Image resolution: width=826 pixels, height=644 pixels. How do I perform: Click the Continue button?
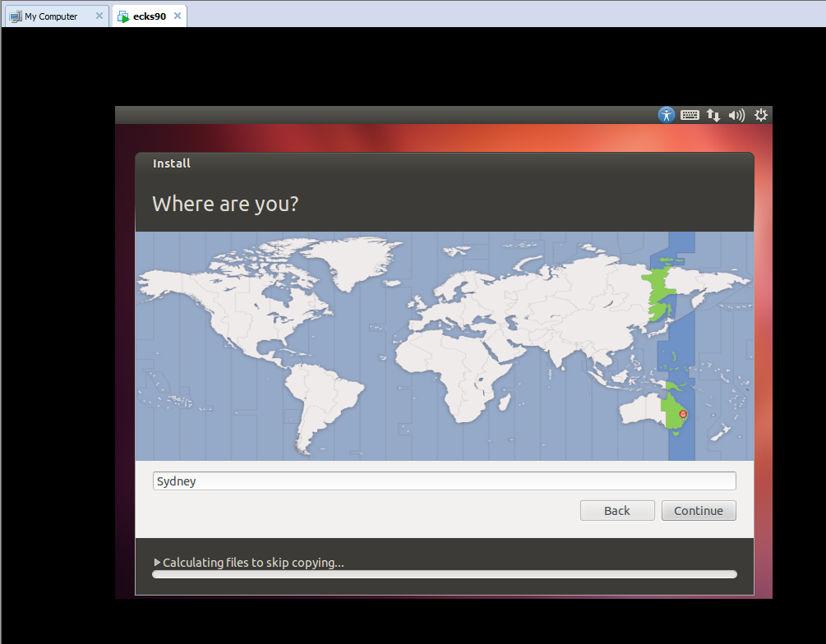tap(699, 510)
